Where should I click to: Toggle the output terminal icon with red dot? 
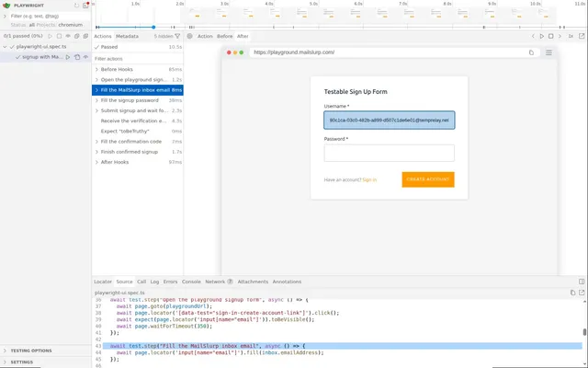pos(85,6)
